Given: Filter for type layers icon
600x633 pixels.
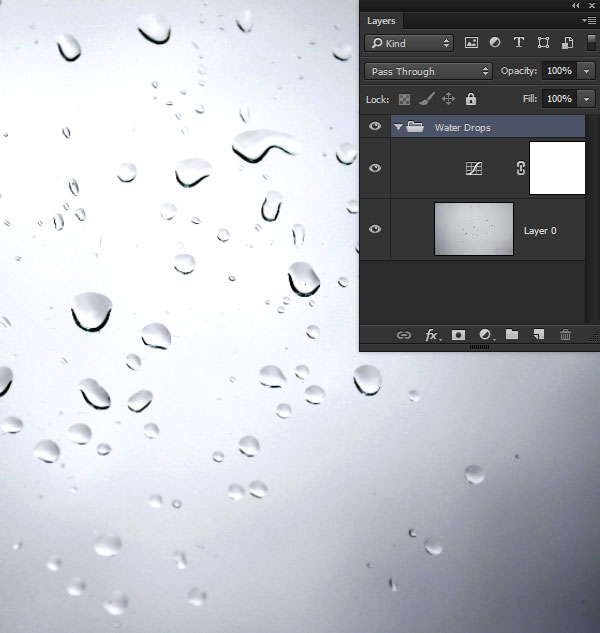Looking at the screenshot, I should coord(519,43).
